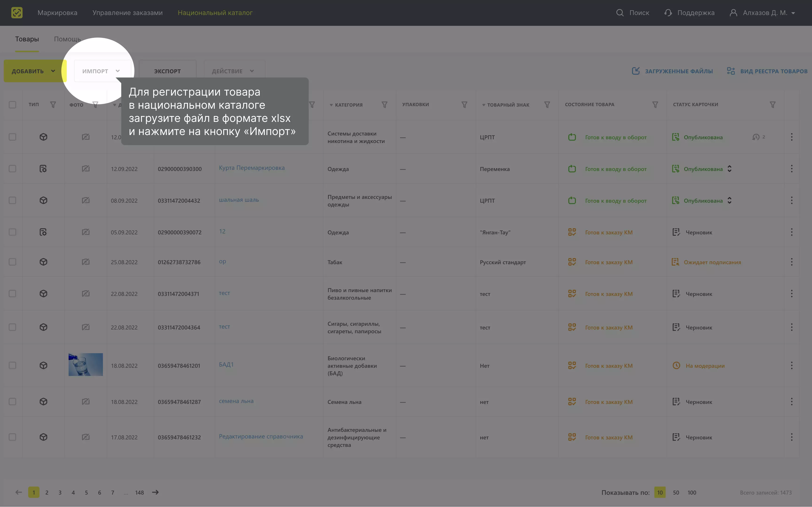Switch to the Товары tab
This screenshot has height=507, width=812.
click(27, 39)
